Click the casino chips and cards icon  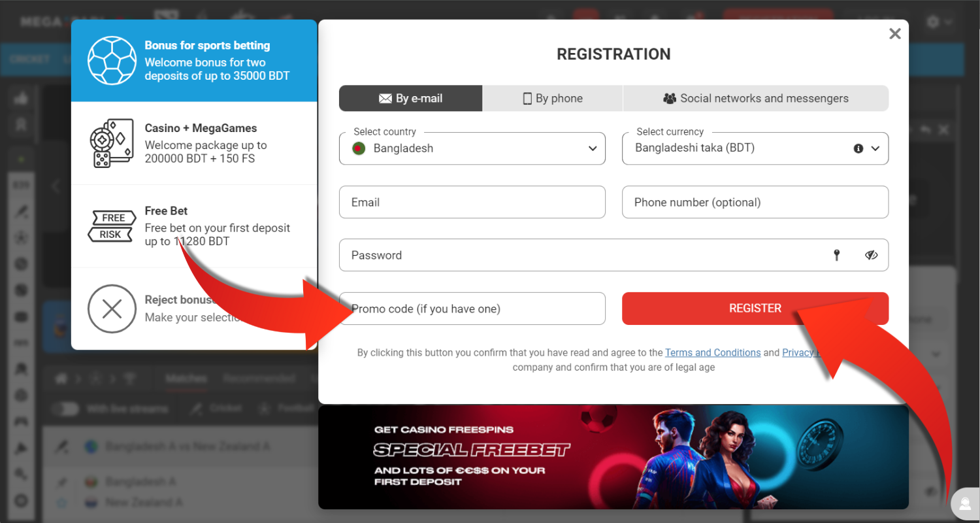112,143
